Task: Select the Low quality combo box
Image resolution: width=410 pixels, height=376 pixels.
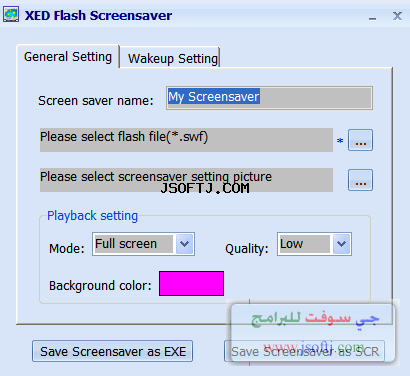Action: pyautogui.click(x=314, y=244)
